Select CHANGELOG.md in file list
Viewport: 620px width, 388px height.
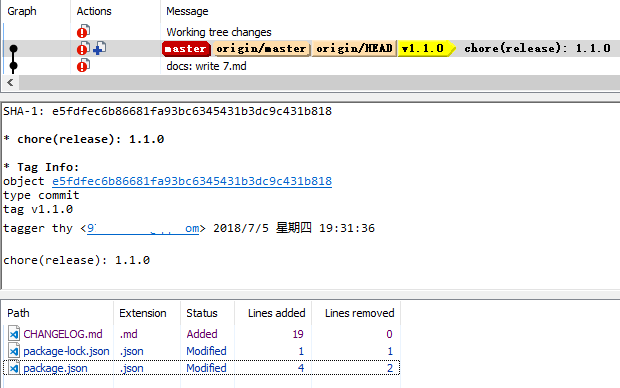tap(63, 334)
